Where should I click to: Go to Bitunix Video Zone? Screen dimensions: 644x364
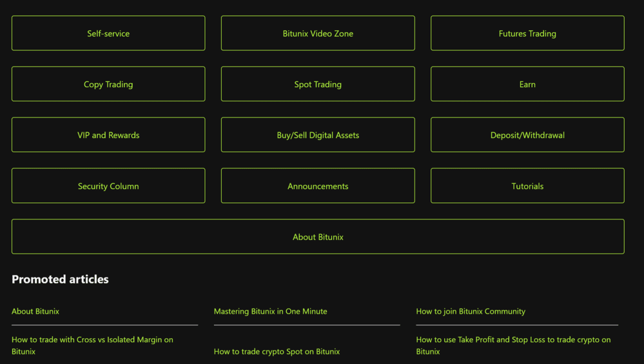318,34
